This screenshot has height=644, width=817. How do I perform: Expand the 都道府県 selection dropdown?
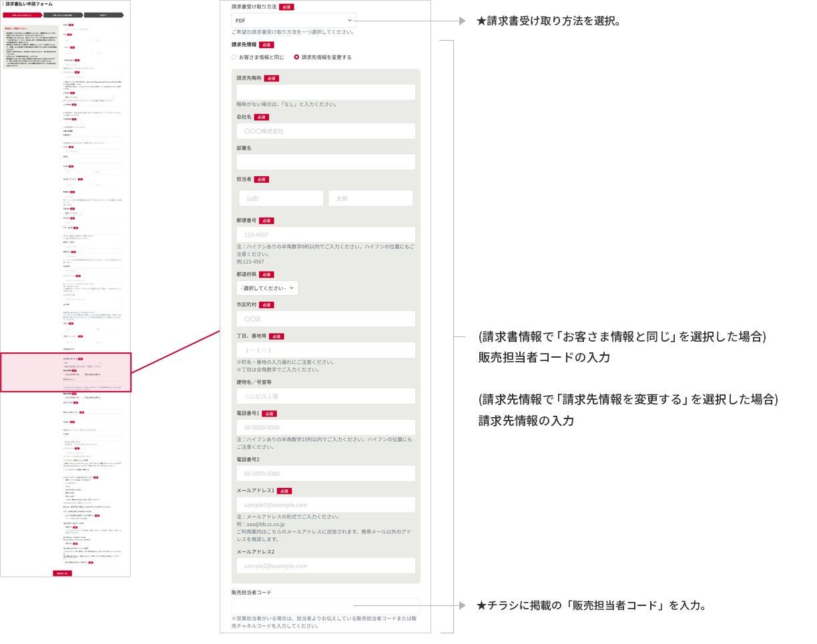[267, 288]
